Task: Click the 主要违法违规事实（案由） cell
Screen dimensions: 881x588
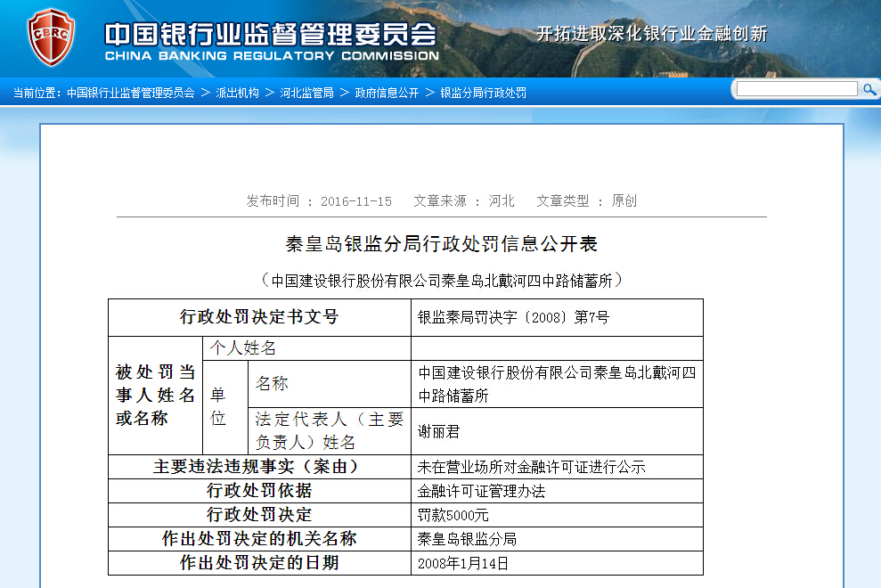Action: [259, 467]
